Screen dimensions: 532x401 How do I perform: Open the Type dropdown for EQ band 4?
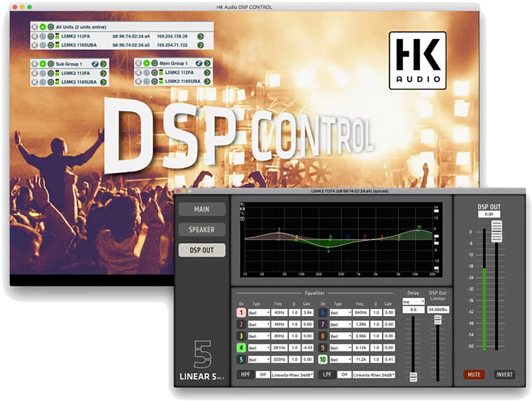pyautogui.click(x=259, y=348)
